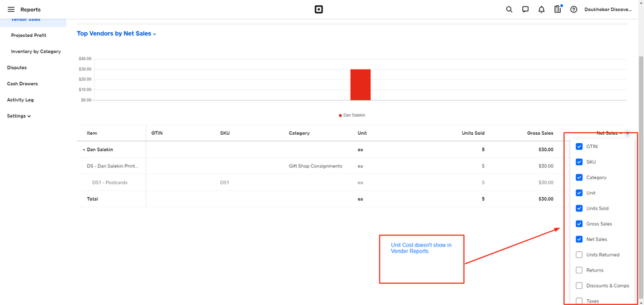Open the messages chat icon

(525, 10)
